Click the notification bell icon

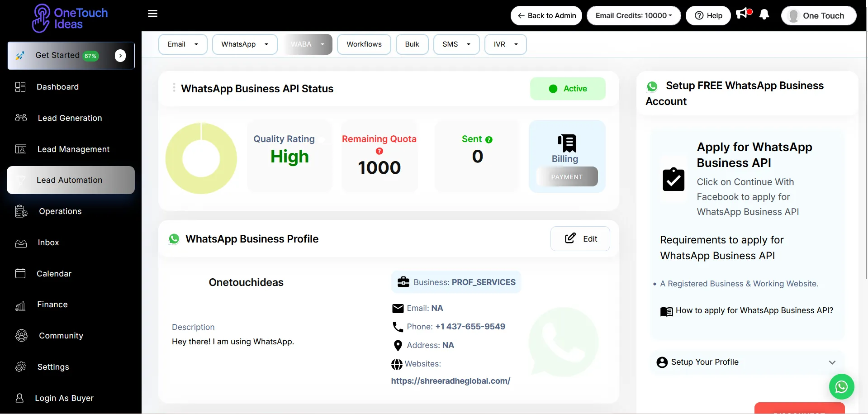point(764,15)
